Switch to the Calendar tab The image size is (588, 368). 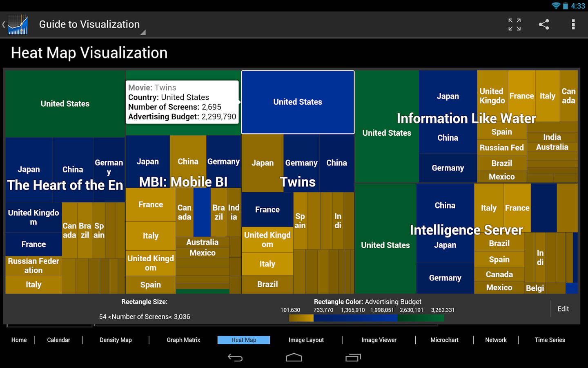tap(59, 340)
